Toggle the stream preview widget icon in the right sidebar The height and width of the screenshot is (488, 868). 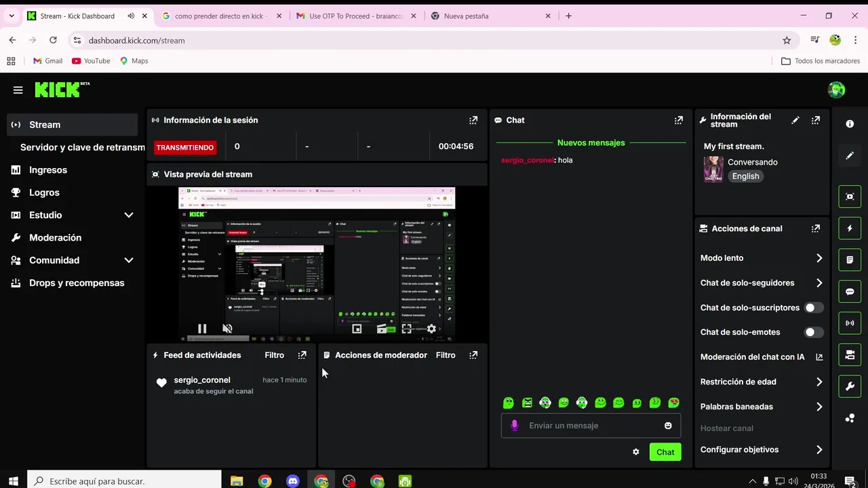[850, 197]
